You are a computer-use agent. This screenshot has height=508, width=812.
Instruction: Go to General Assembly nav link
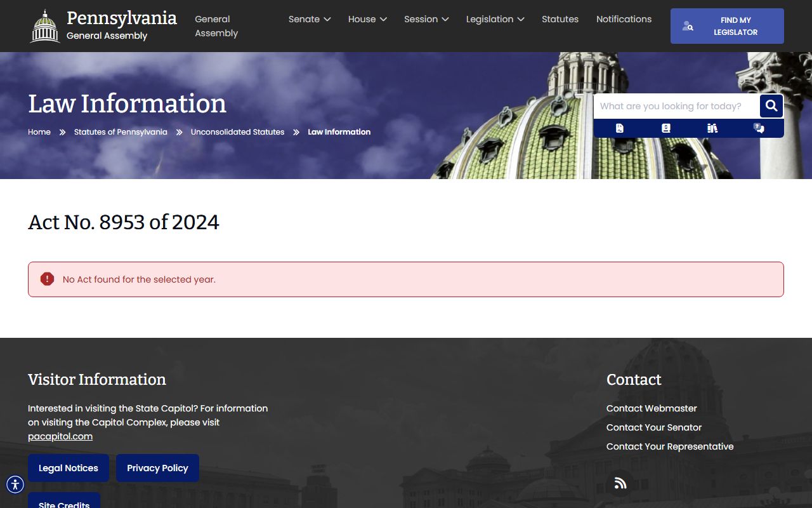pyautogui.click(x=216, y=26)
